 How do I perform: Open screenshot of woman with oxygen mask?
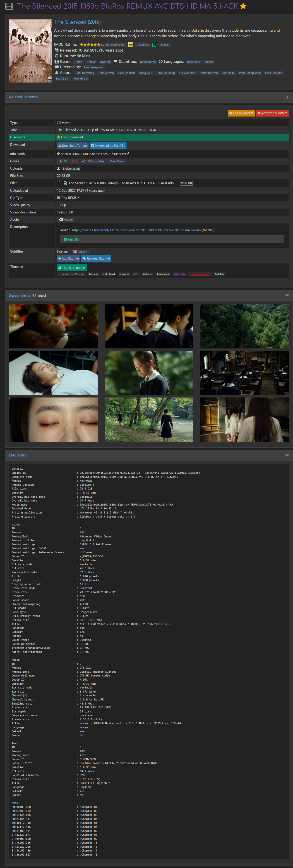[x=53, y=373]
